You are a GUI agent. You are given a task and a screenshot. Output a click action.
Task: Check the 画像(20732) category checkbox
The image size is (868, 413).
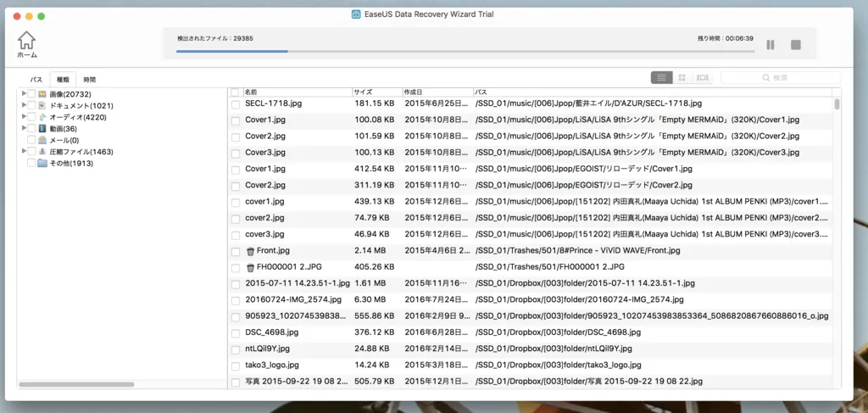coord(31,94)
